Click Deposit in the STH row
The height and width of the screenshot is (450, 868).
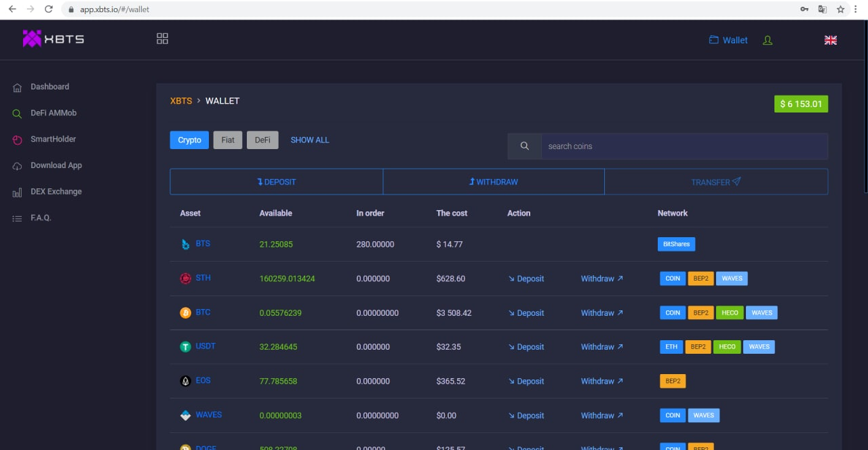pos(526,279)
